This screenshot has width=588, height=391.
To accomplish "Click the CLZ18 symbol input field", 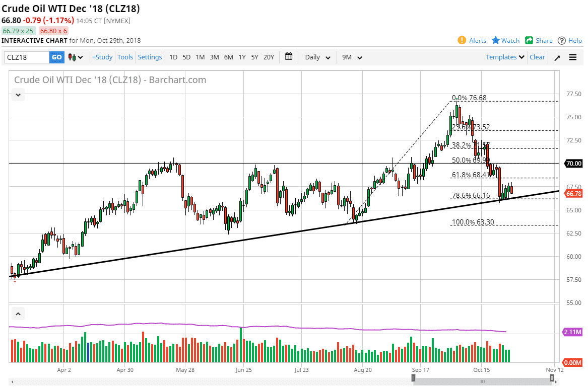I will tap(25, 57).
